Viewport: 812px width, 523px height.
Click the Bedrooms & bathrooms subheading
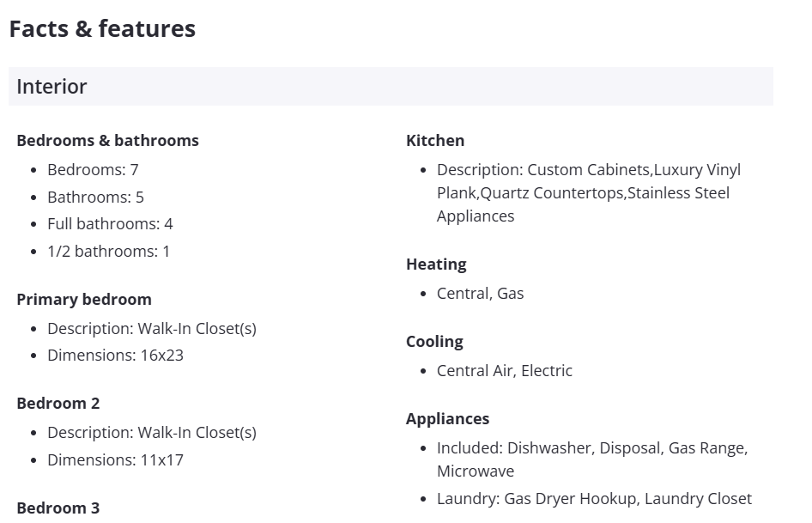pos(107,141)
